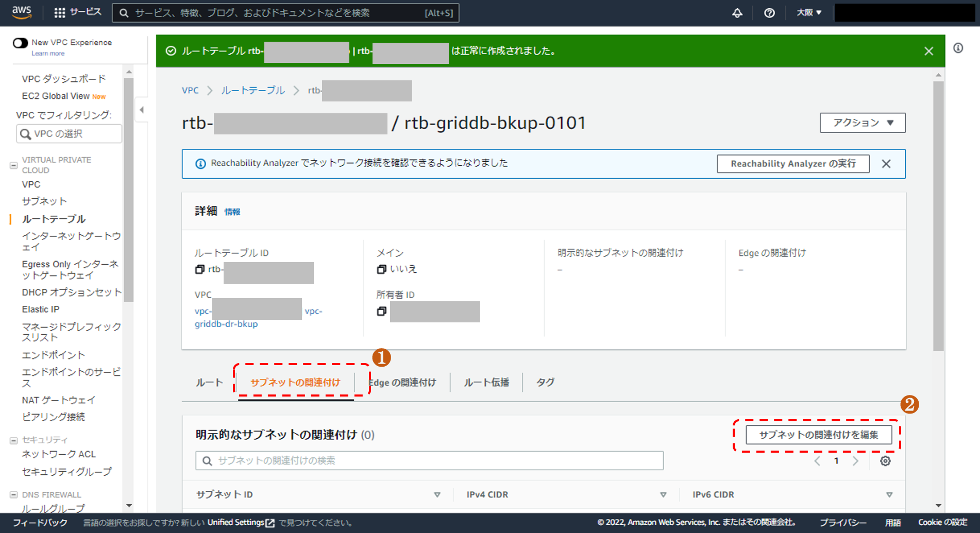Image resolution: width=980 pixels, height=533 pixels.
Task: Run the Reachability Analyzer button
Action: tap(792, 164)
